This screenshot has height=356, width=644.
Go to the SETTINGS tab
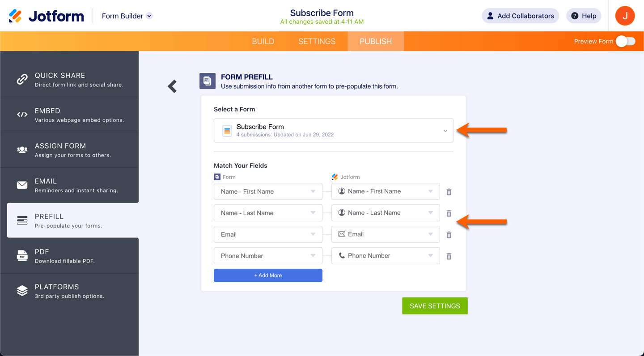317,41
